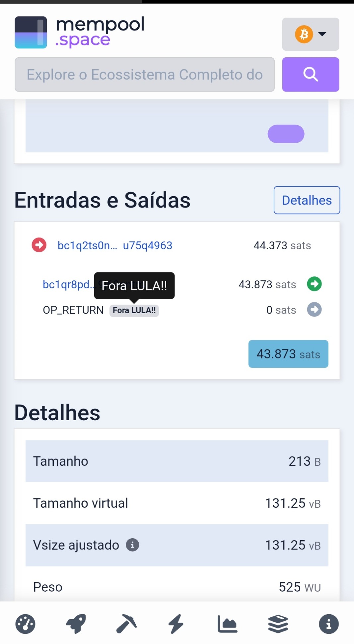Click the mempool.space logo
Screen dimensions: 354x644
pyautogui.click(x=80, y=32)
